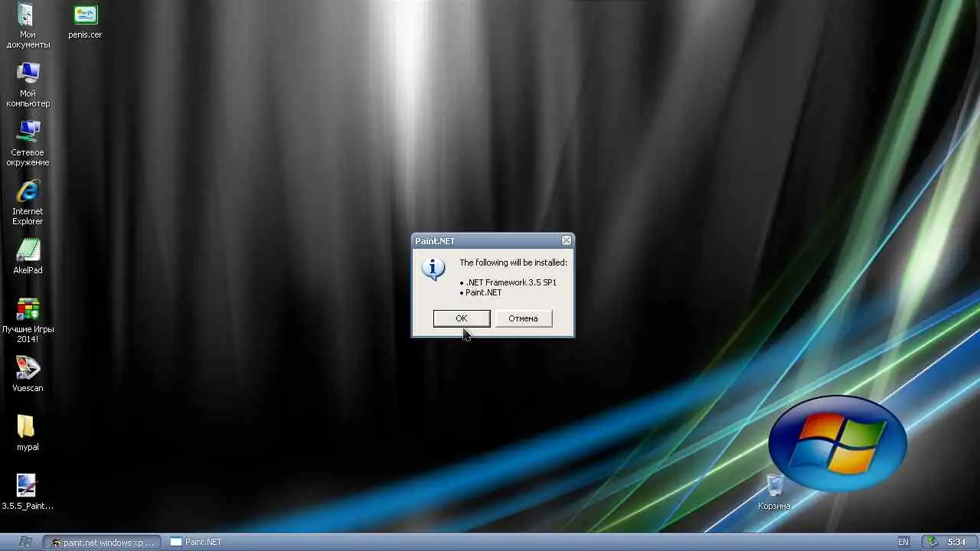This screenshot has width=980, height=551.
Task: Click the green system tray icon
Action: click(931, 542)
